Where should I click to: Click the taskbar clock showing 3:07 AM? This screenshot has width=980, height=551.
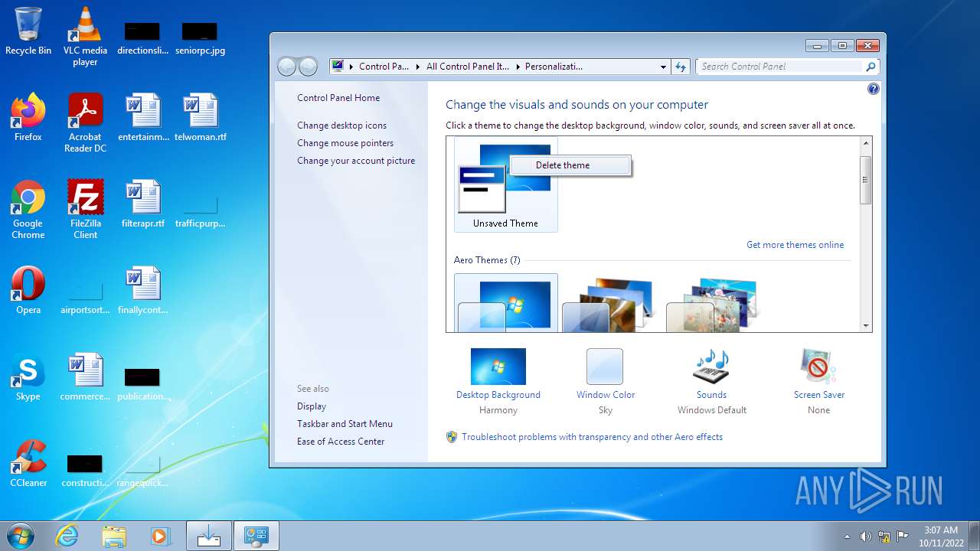pyautogui.click(x=941, y=536)
